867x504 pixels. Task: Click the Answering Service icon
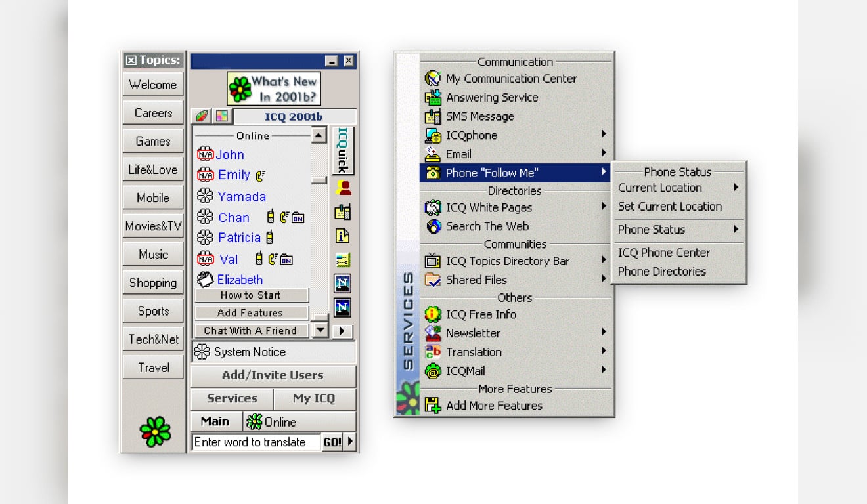pyautogui.click(x=433, y=98)
